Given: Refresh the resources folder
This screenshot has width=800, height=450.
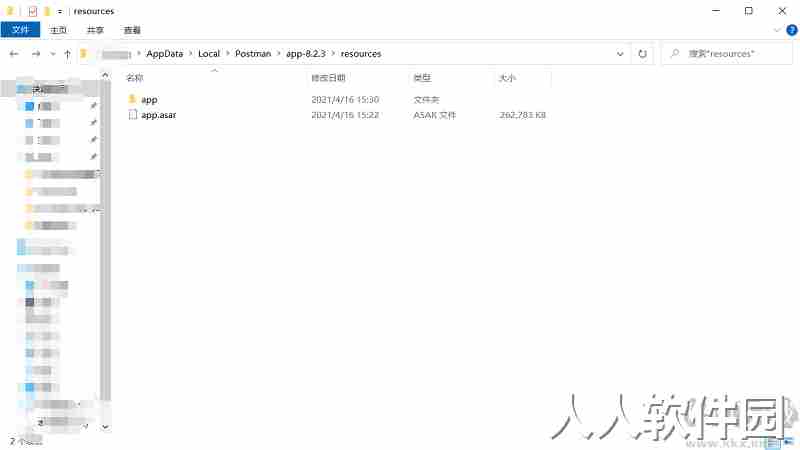Looking at the screenshot, I should pyautogui.click(x=642, y=54).
